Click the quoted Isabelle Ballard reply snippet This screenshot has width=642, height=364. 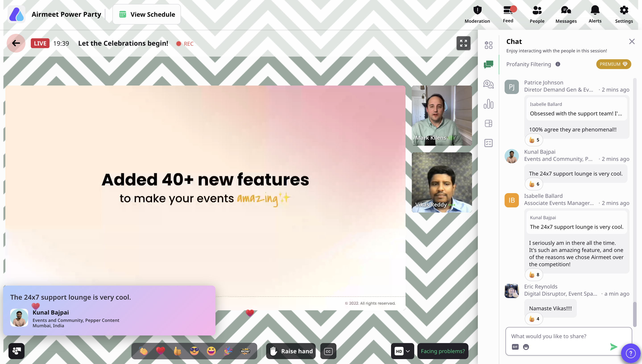(577, 109)
